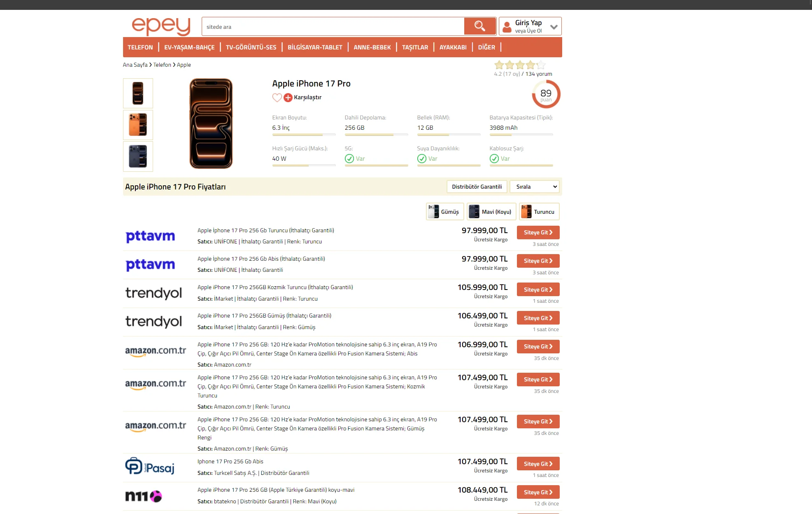Click the 89 puan score circle
Image resolution: width=812 pixels, height=514 pixels.
tap(546, 94)
